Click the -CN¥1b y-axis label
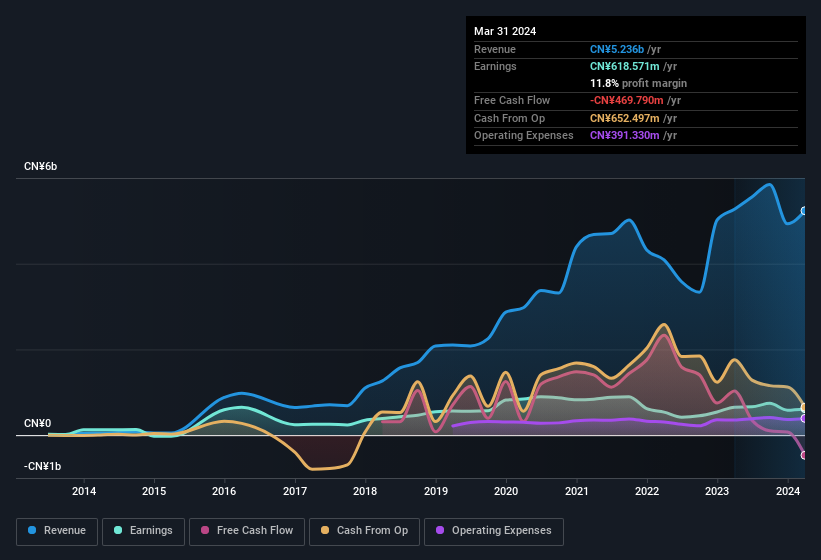This screenshot has height=560, width=821. coord(42,466)
